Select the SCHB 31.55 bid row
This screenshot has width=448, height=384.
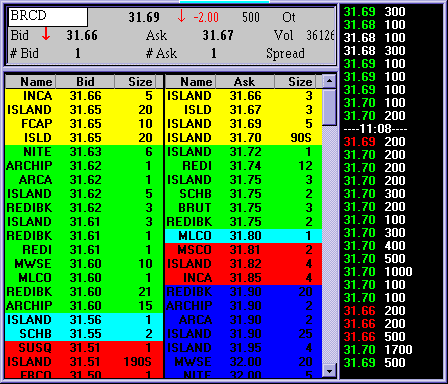[x=84, y=334]
